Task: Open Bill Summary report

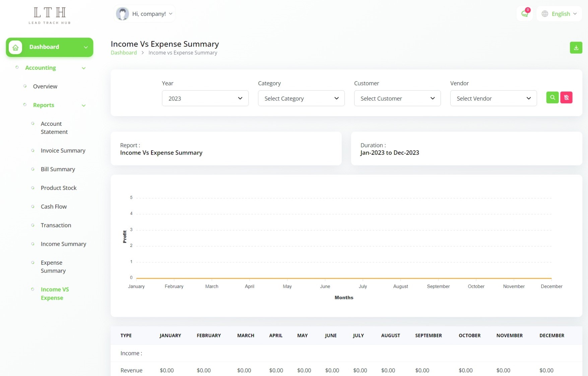Action: click(x=58, y=169)
